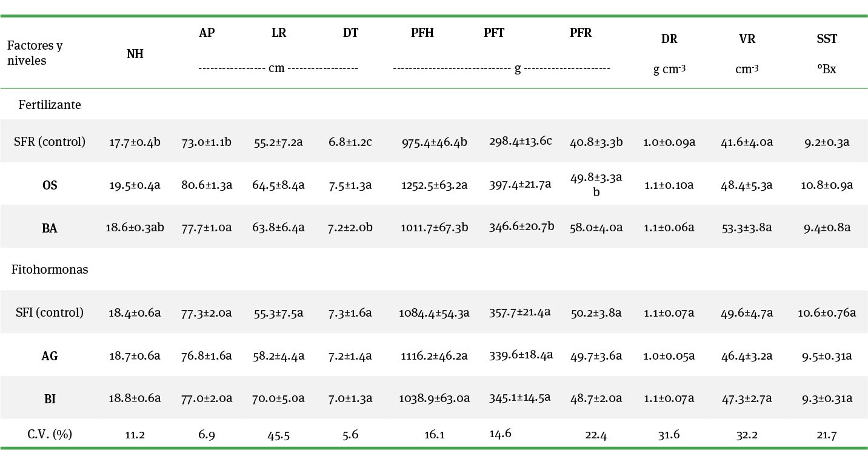Select the C.V. value 45.5

[x=278, y=435]
